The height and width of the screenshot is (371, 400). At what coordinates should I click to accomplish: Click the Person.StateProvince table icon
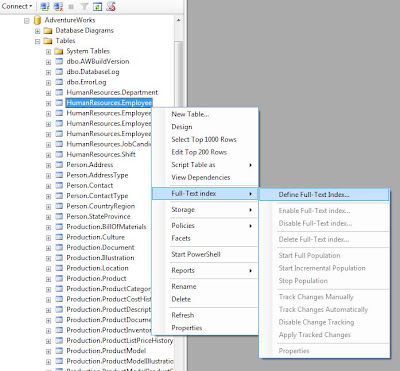[x=59, y=217]
